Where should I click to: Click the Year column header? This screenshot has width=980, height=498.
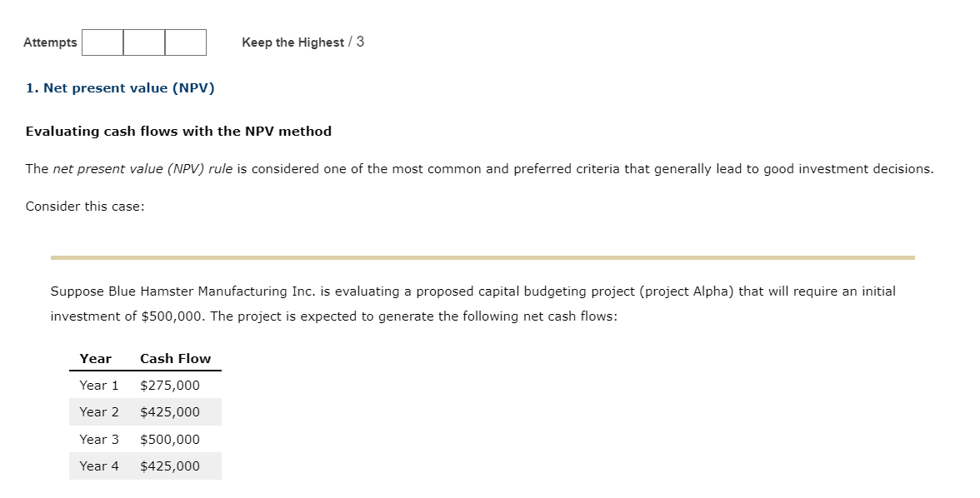(95, 358)
